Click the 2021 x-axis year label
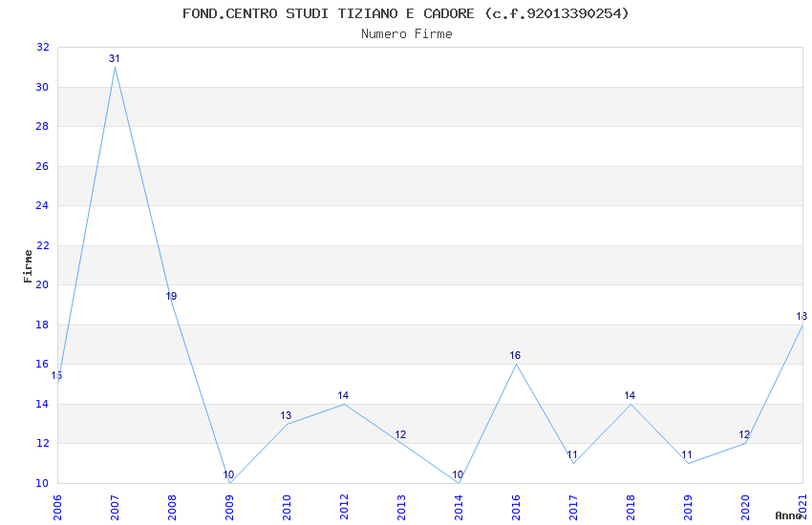Viewport: 812px width, 525px height. pyautogui.click(x=802, y=507)
